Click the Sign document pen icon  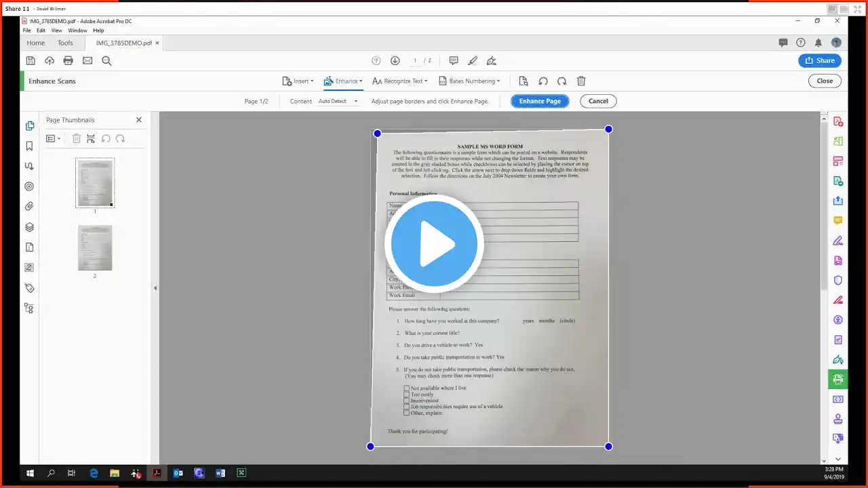click(492, 60)
